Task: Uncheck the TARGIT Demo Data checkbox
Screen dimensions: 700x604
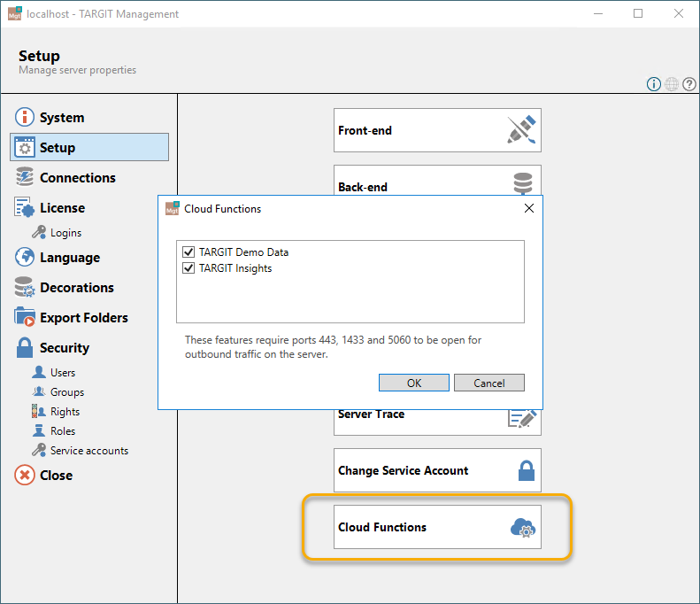Action: point(188,252)
